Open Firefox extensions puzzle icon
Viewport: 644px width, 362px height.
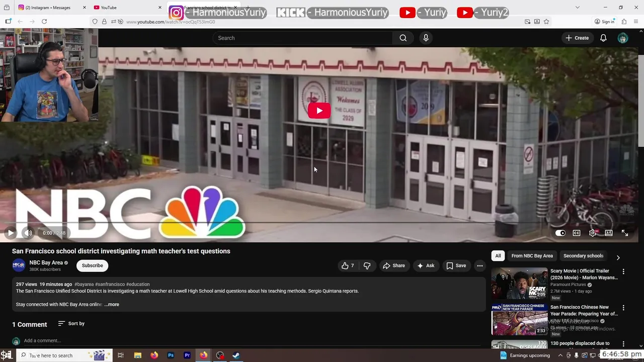624,22
